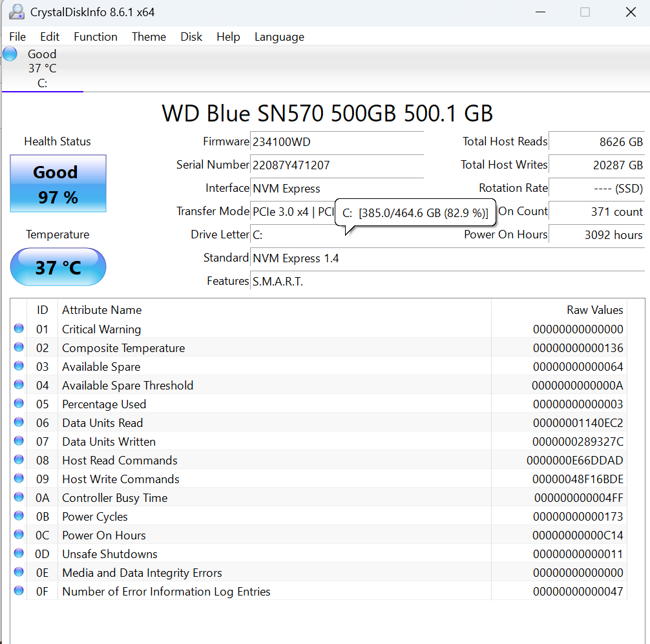Click the blue status orb beside Critical Warning
This screenshot has height=644, width=650.
click(x=19, y=329)
